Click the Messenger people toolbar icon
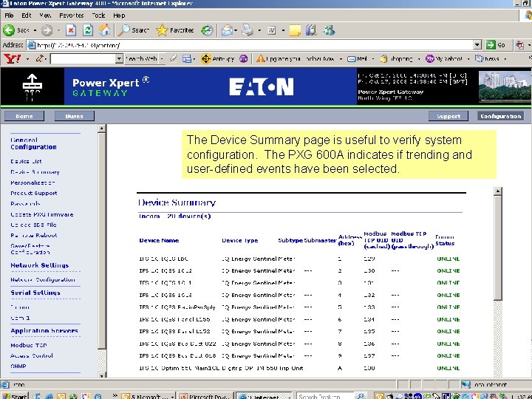The width and height of the screenshot is (532, 399). pos(329,30)
